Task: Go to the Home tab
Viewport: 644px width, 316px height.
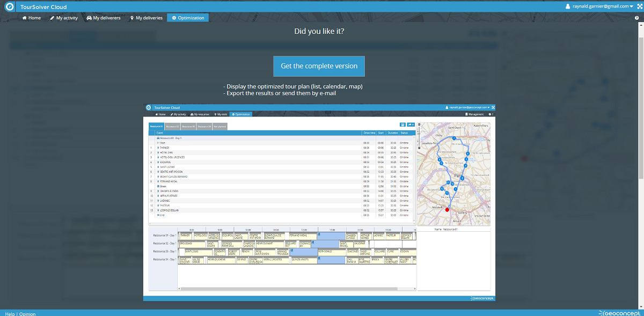Action: 31,18
